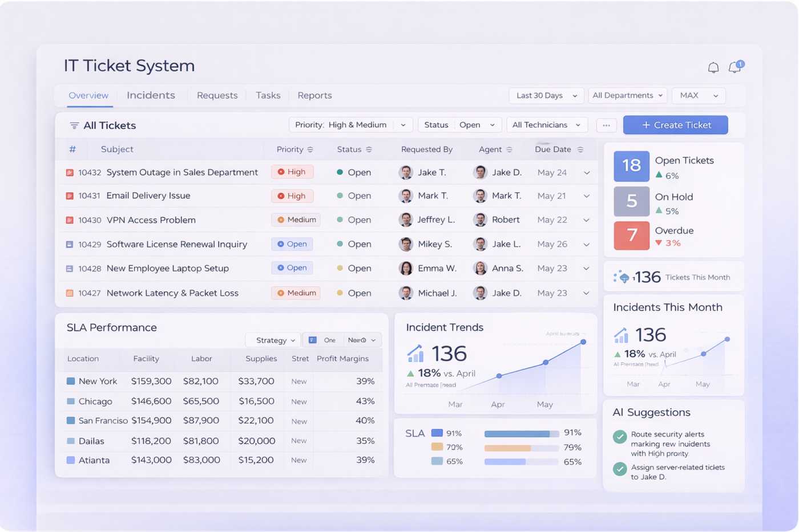This screenshot has width=799, height=532.
Task: Sort tickets by the Due Date column
Action: tap(556, 149)
